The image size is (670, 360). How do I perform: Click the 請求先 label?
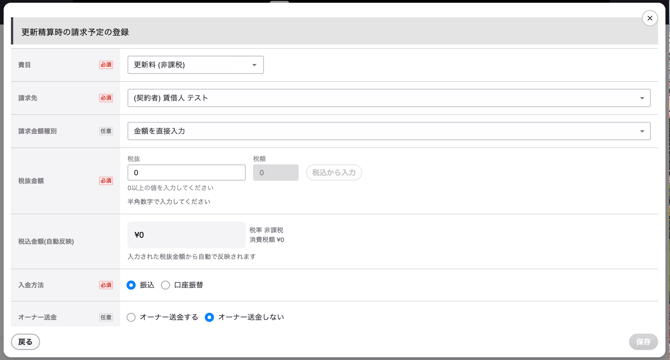coord(28,98)
